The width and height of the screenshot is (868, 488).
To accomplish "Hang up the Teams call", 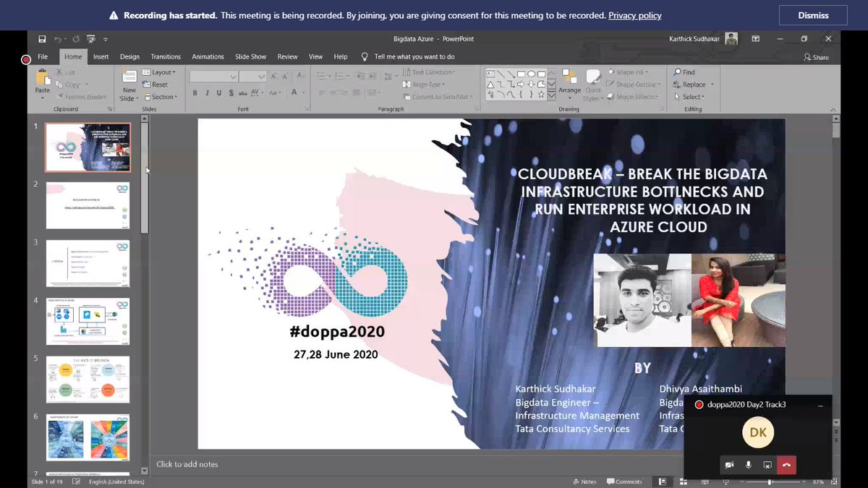I will pyautogui.click(x=786, y=465).
